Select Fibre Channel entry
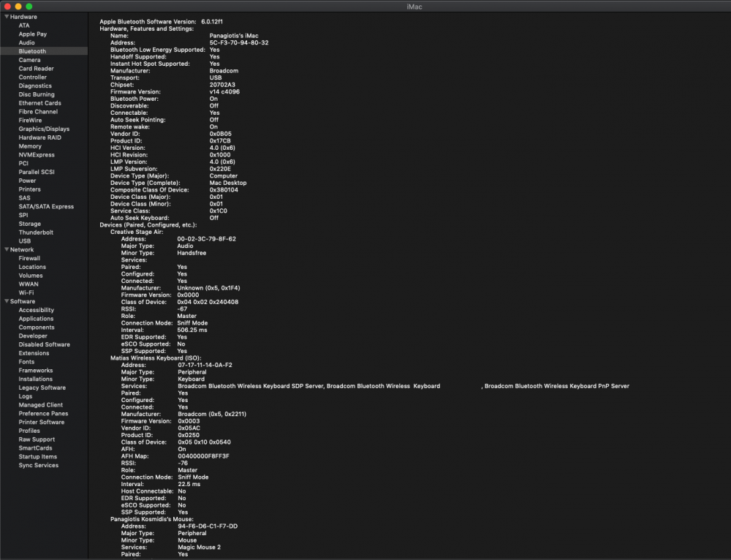Image resolution: width=731 pixels, height=560 pixels. [x=38, y=112]
